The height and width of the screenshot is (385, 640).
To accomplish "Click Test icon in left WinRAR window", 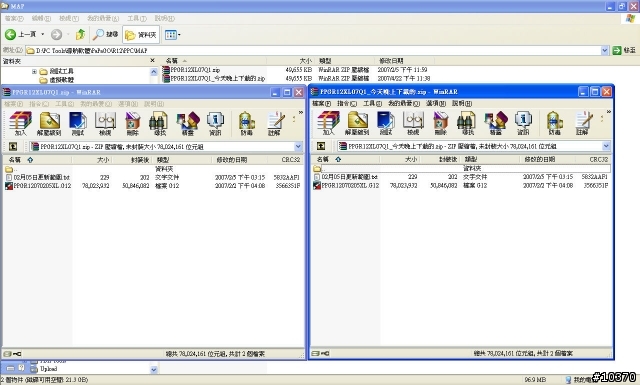I will (78, 123).
